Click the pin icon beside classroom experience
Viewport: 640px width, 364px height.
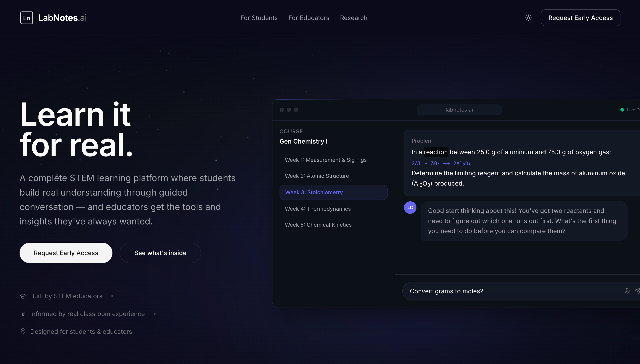pyautogui.click(x=23, y=314)
